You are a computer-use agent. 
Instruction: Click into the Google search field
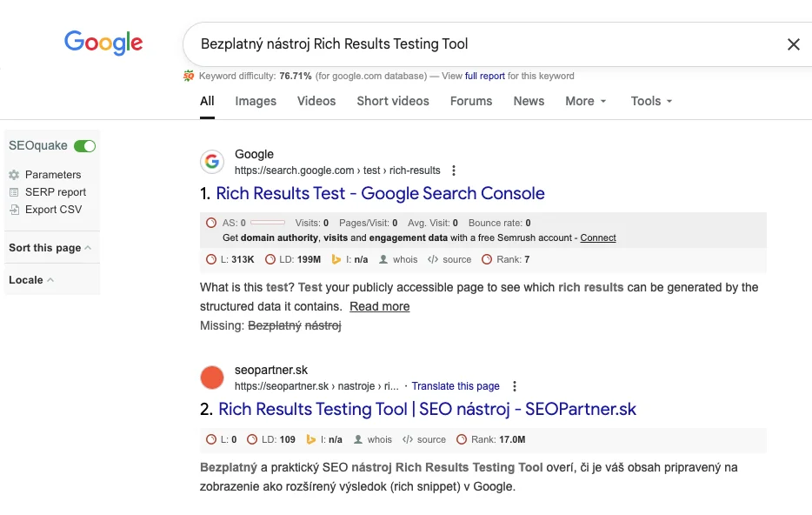coord(478,44)
